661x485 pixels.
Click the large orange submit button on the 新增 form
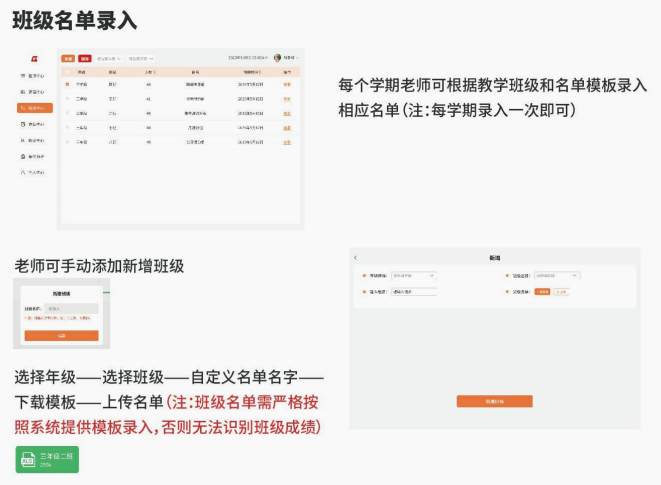point(494,401)
